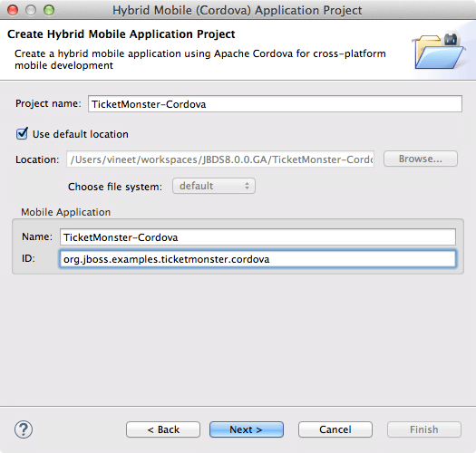Click the Cordova project folder wizard icon

click(x=438, y=51)
